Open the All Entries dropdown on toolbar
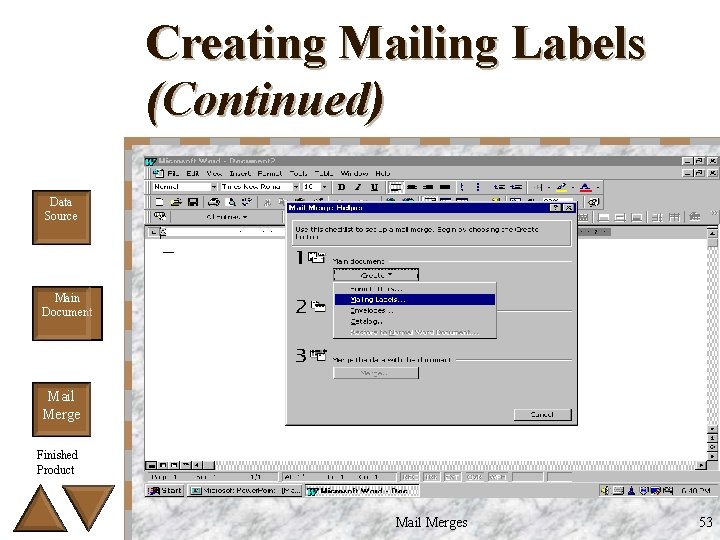 click(x=227, y=217)
